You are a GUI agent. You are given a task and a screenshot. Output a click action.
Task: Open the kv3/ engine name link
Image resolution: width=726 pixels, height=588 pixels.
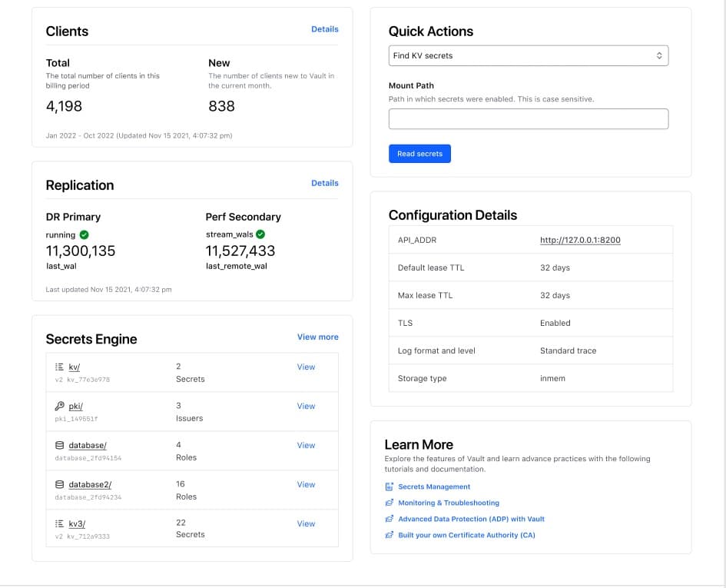76,524
